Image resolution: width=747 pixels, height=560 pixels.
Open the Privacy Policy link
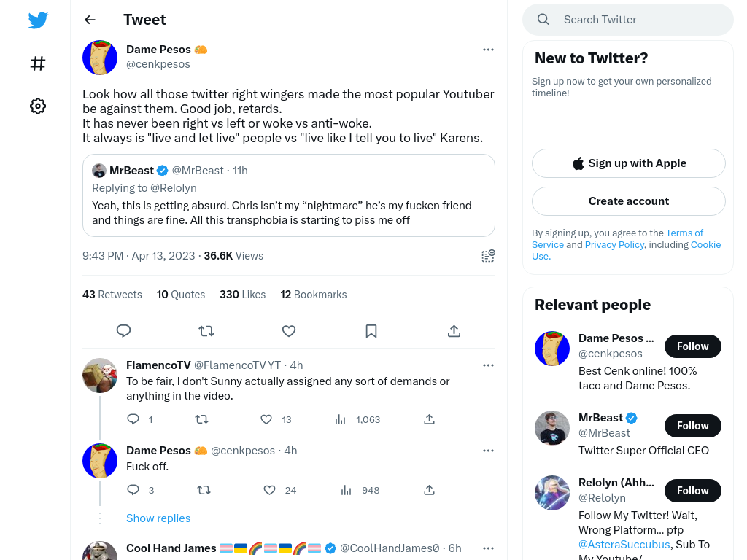pyautogui.click(x=614, y=244)
